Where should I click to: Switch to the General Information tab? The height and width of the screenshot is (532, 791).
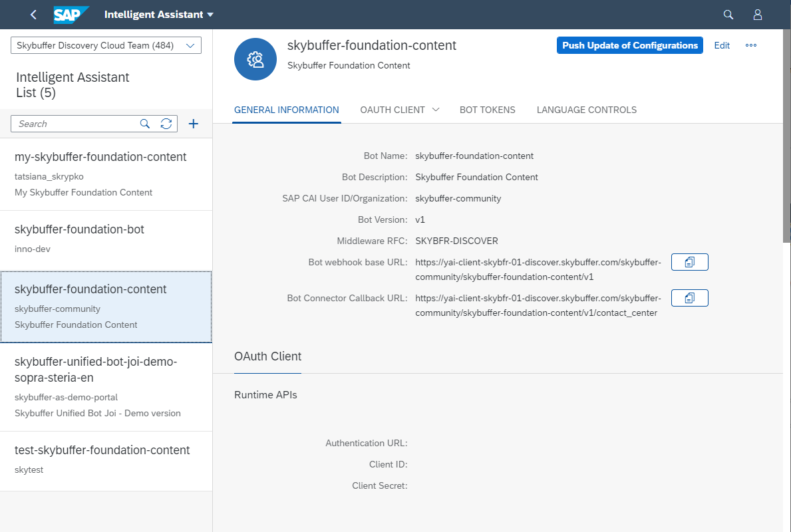[287, 110]
